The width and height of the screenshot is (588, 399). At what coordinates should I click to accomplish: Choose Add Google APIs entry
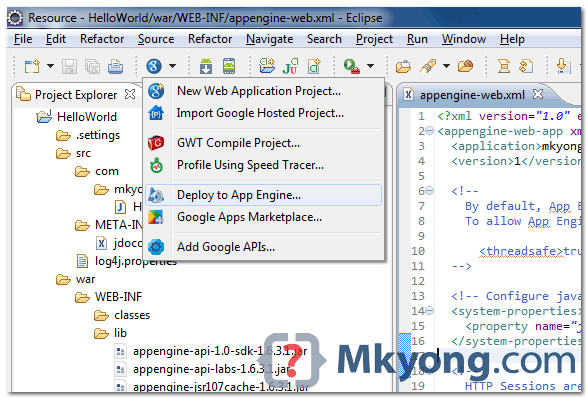226,247
